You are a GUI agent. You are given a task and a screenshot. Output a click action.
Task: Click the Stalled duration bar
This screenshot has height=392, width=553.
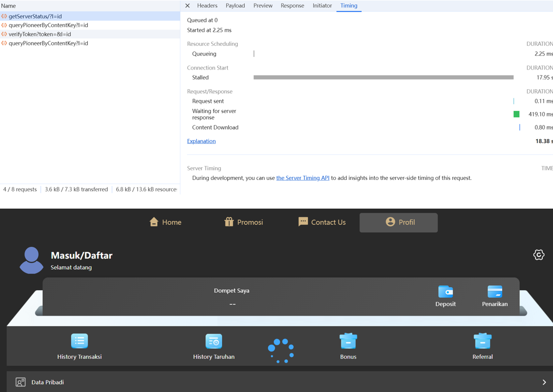383,77
